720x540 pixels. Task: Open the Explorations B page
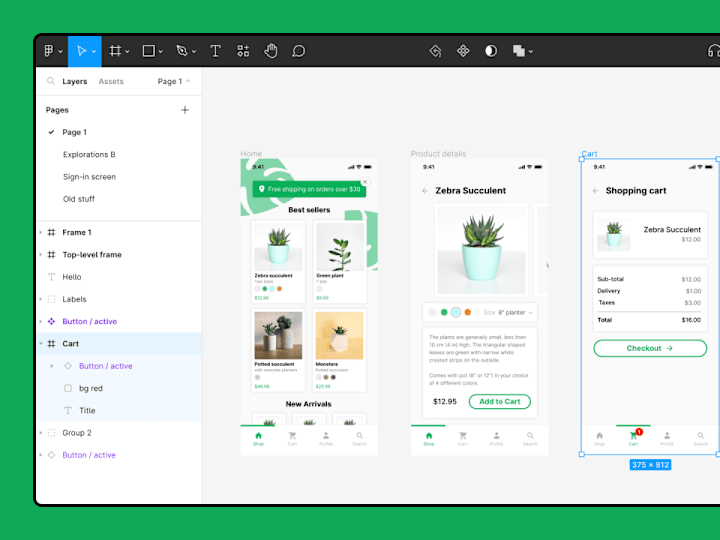click(89, 154)
